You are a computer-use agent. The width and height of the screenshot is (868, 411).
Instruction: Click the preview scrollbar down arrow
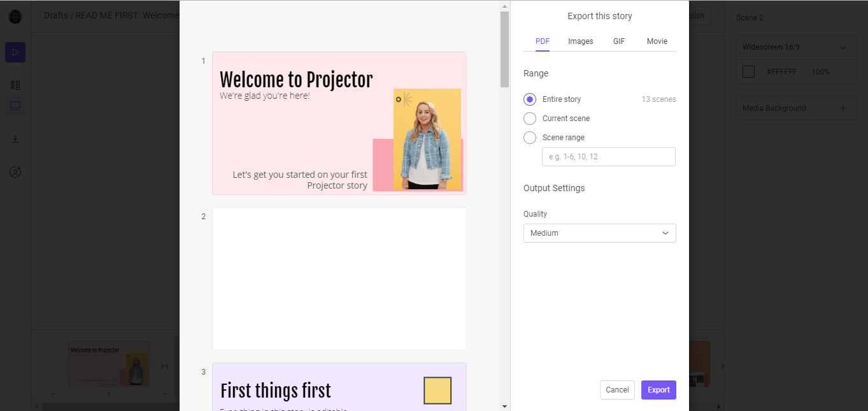point(504,406)
